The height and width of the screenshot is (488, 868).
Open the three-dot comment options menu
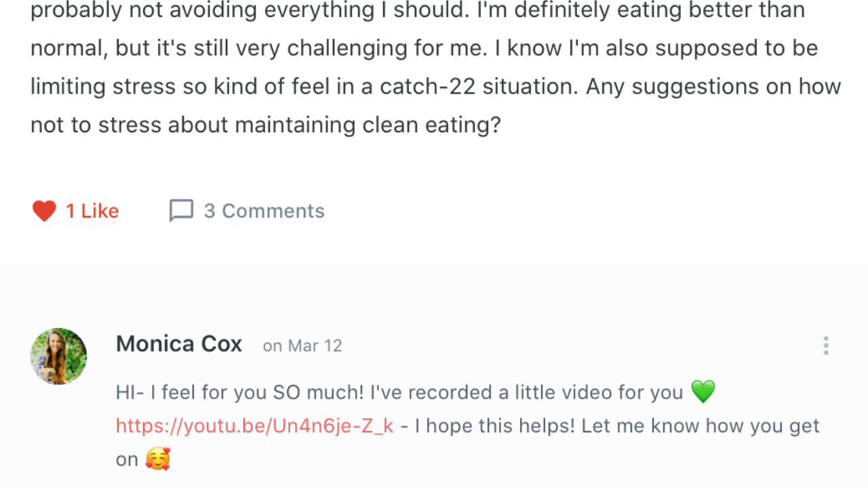point(825,346)
